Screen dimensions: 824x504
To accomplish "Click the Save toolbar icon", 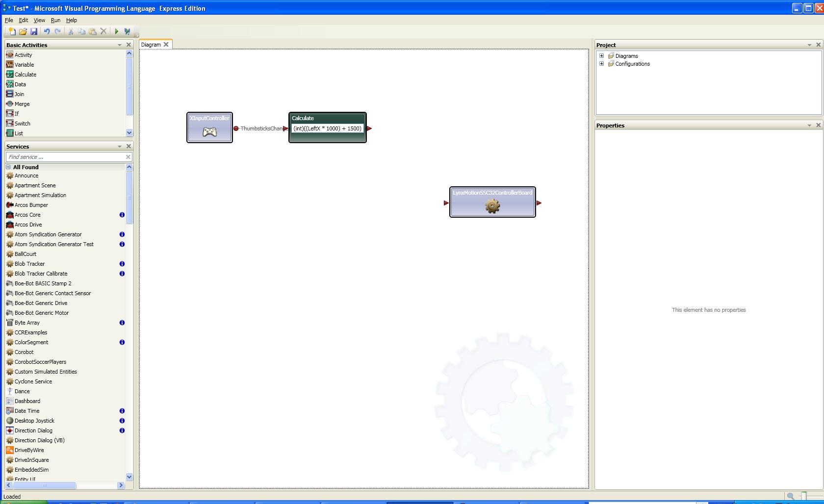I will [34, 31].
